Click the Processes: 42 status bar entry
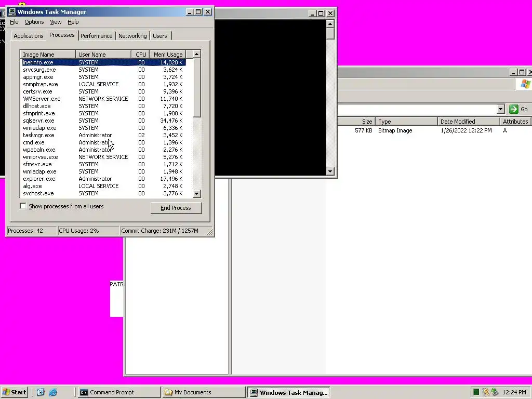Viewport: 532px width, 399px height. tap(31, 231)
